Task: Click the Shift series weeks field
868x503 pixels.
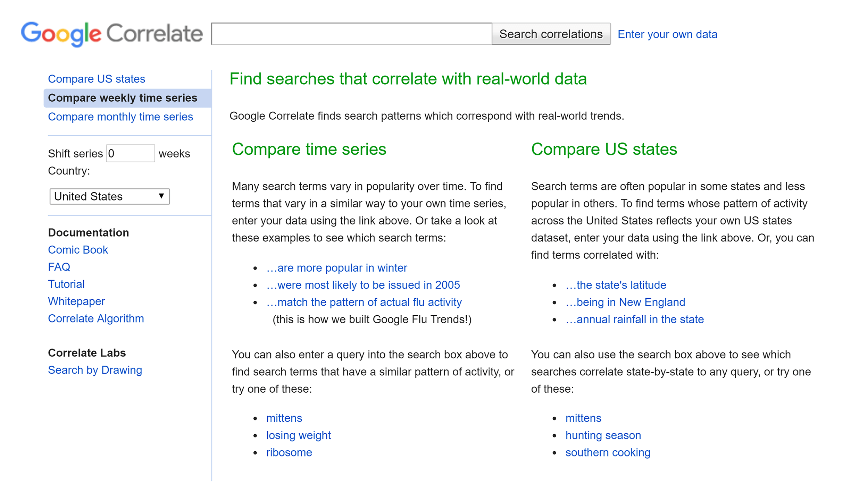Action: (x=131, y=153)
